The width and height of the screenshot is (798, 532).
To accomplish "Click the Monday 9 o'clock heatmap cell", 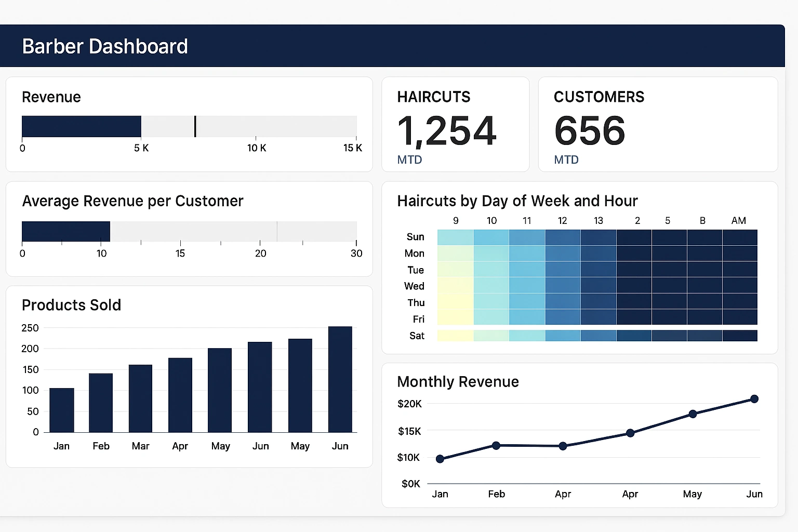I will 455,253.
